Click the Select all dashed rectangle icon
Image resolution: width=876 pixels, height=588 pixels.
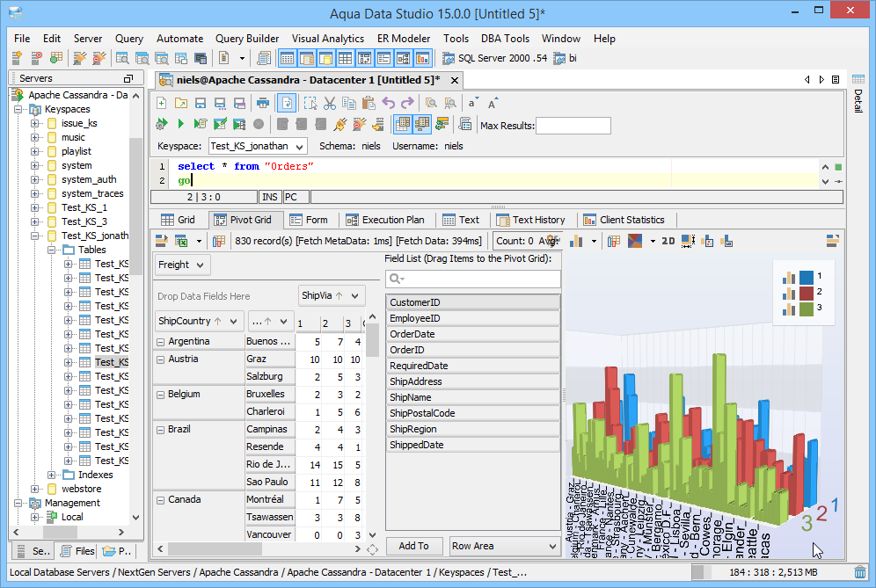click(x=310, y=104)
